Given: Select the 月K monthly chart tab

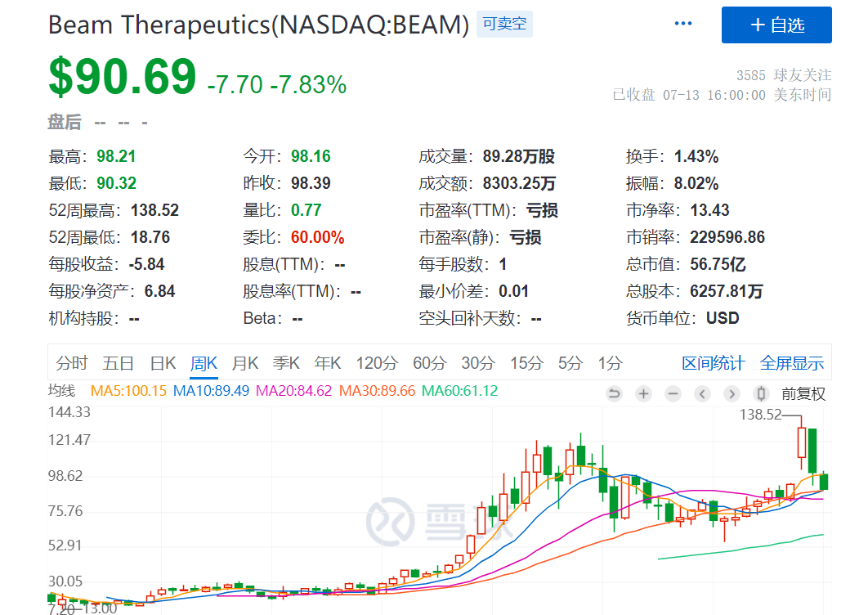Looking at the screenshot, I should pyautogui.click(x=244, y=363).
